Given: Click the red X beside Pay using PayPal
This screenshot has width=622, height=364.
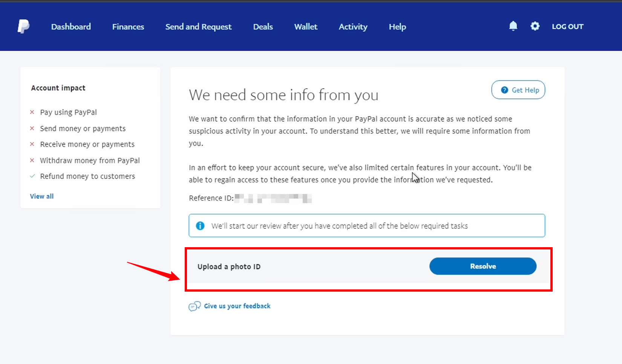Looking at the screenshot, I should click(x=32, y=112).
